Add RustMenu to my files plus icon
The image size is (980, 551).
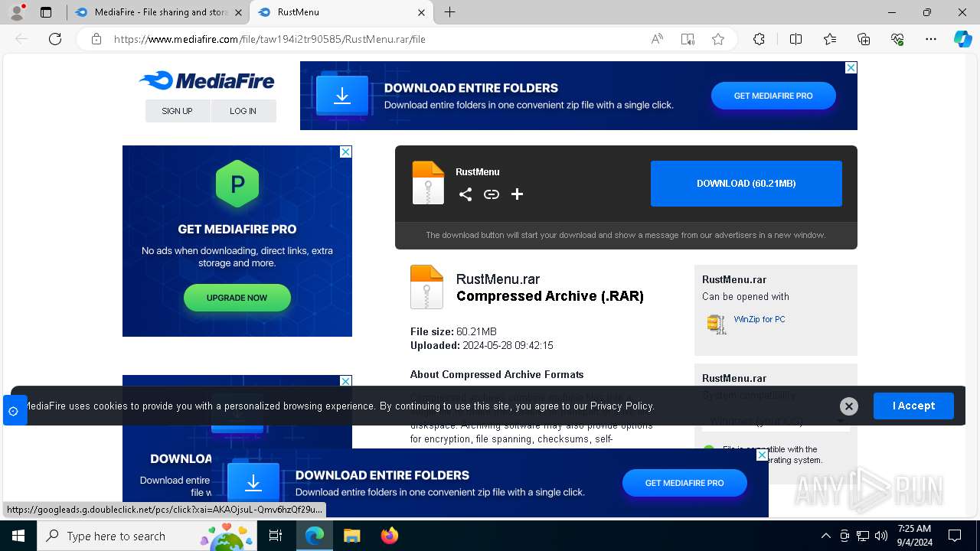(x=518, y=194)
